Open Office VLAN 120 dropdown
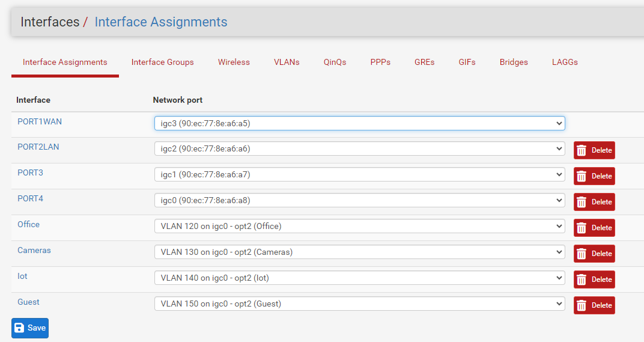644x342 pixels. (360, 227)
